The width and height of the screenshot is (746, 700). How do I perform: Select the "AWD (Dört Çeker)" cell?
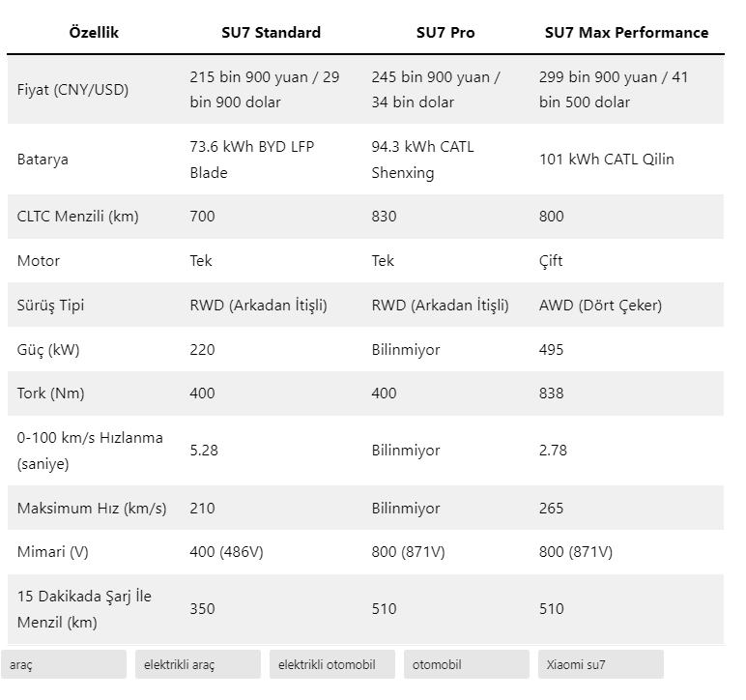tap(600, 306)
